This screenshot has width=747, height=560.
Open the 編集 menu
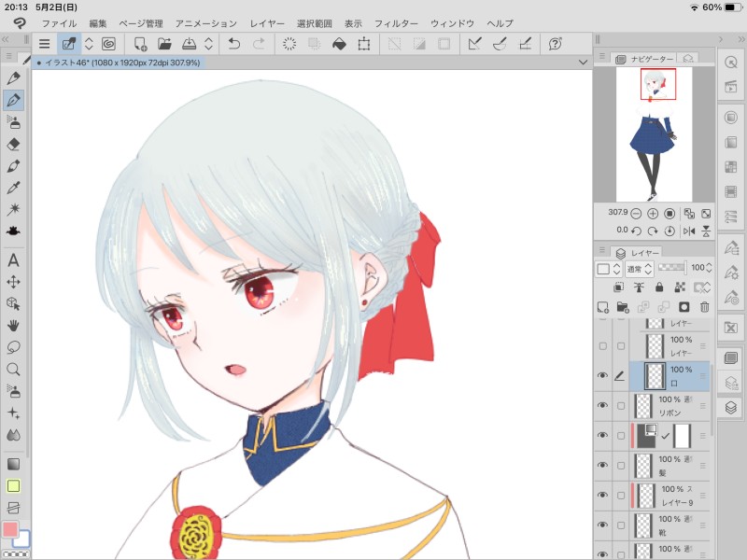tap(98, 23)
